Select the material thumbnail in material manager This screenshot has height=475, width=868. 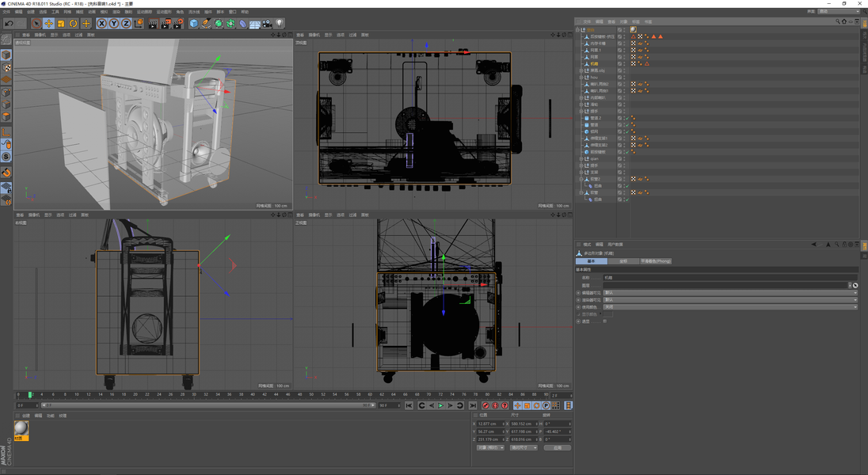[21, 428]
